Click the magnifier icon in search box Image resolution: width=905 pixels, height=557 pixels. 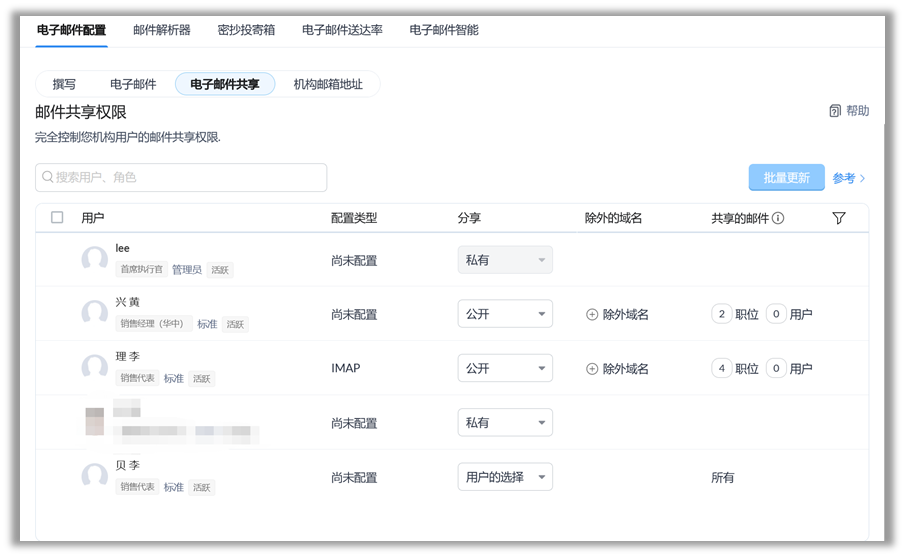(47, 178)
